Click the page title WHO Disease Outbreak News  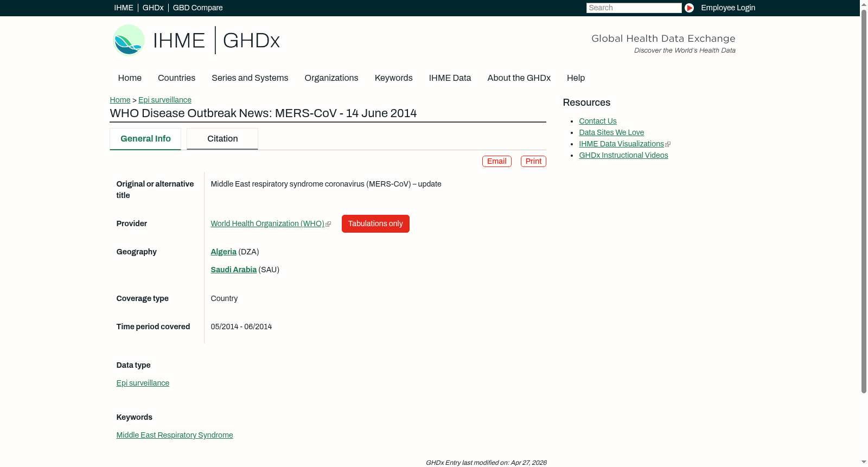(264, 113)
